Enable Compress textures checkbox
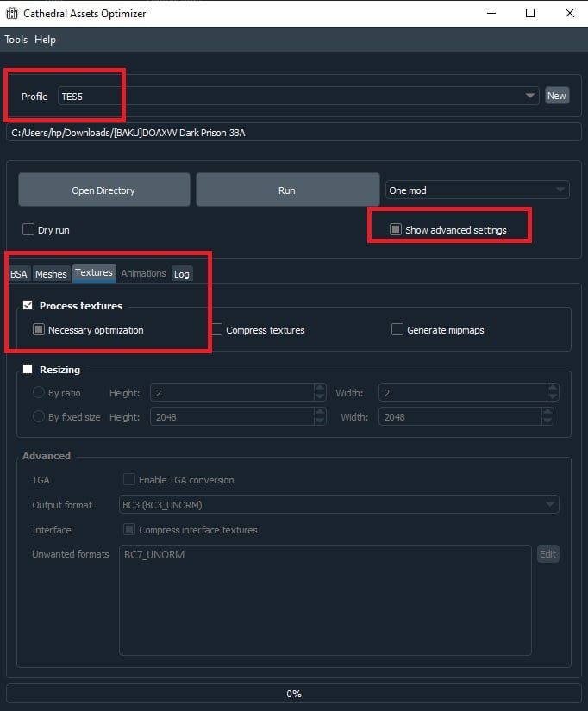The height and width of the screenshot is (711, 588). point(217,329)
